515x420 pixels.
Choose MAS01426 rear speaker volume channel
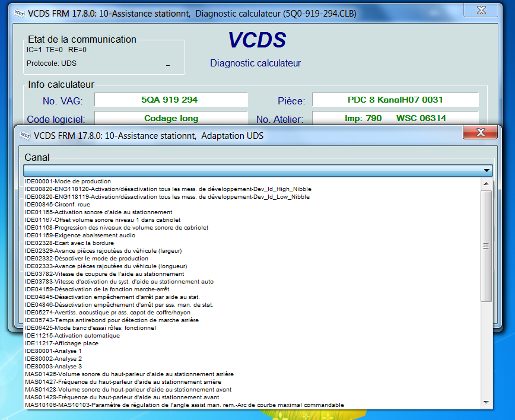tap(129, 374)
